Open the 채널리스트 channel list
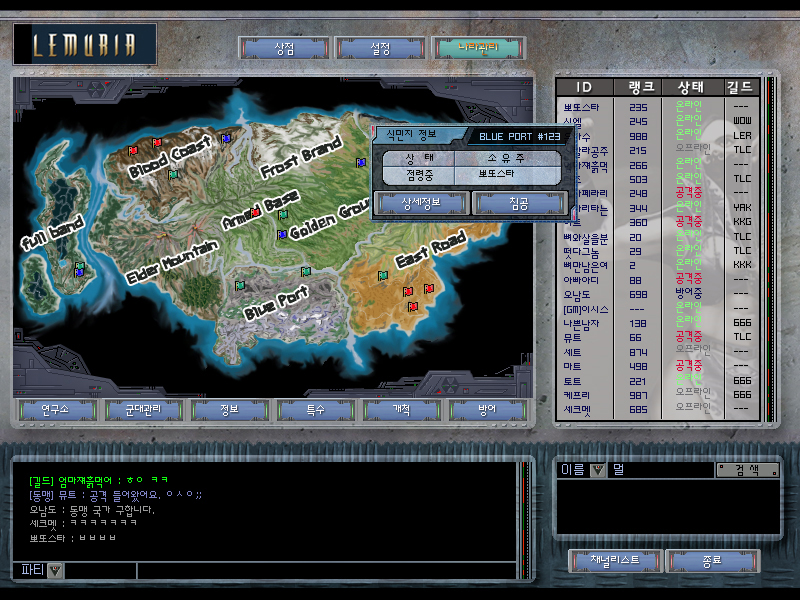This screenshot has width=800, height=600. [615, 560]
